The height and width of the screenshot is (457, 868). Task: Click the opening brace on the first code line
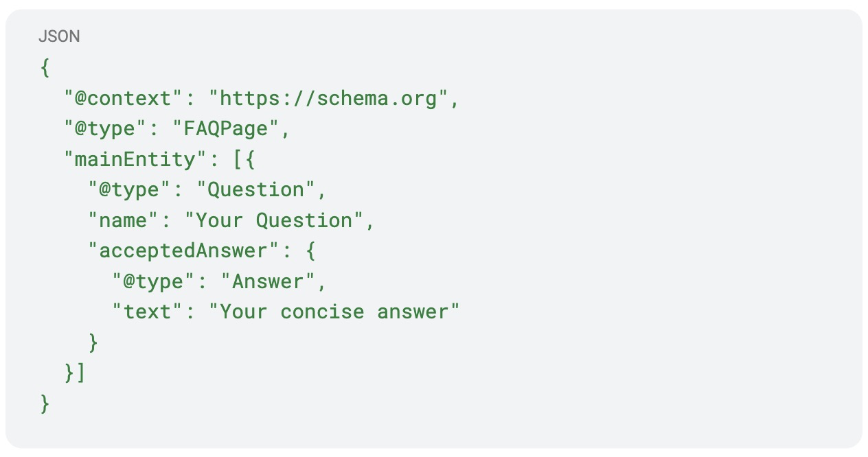45,68
